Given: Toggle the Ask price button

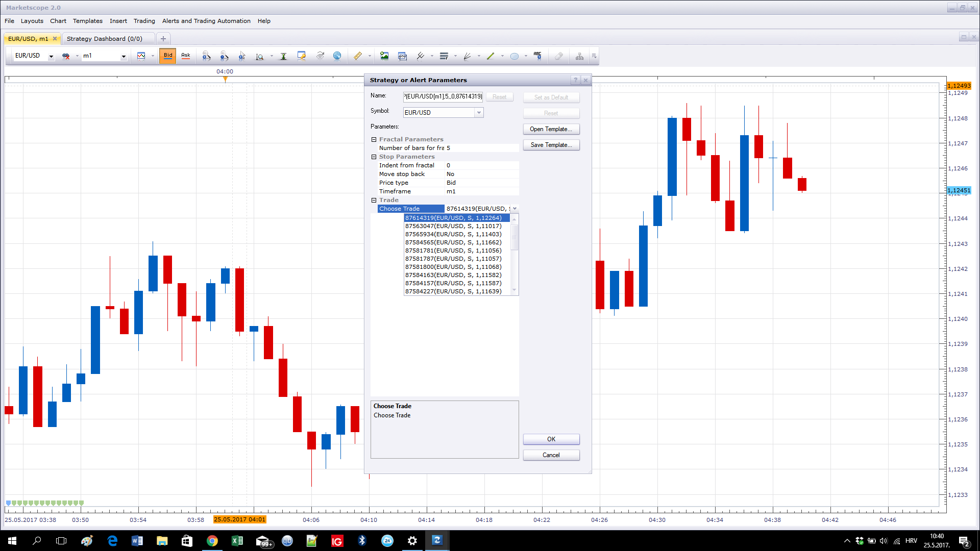Looking at the screenshot, I should tap(186, 56).
